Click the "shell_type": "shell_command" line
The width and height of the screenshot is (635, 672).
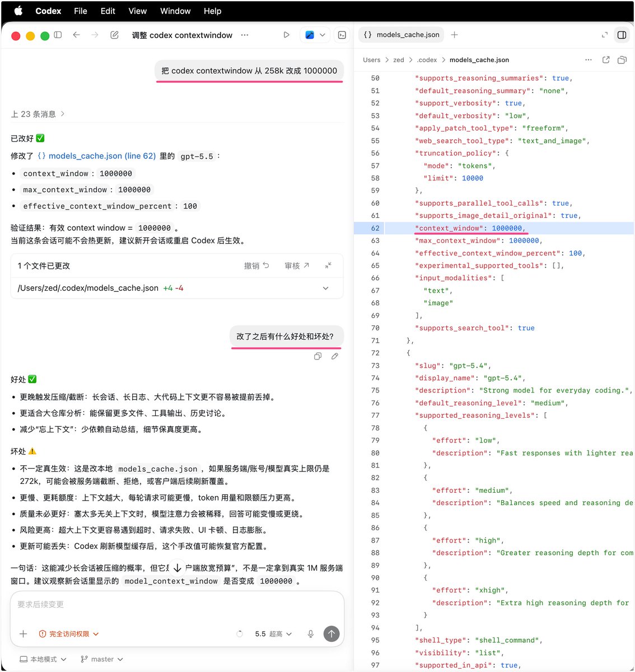479,640
